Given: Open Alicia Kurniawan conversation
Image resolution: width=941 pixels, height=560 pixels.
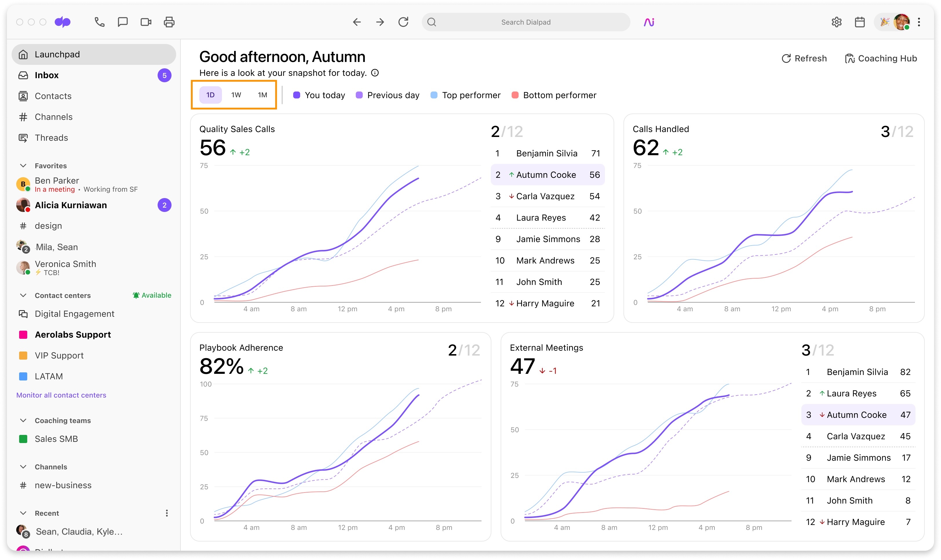Looking at the screenshot, I should coord(94,205).
